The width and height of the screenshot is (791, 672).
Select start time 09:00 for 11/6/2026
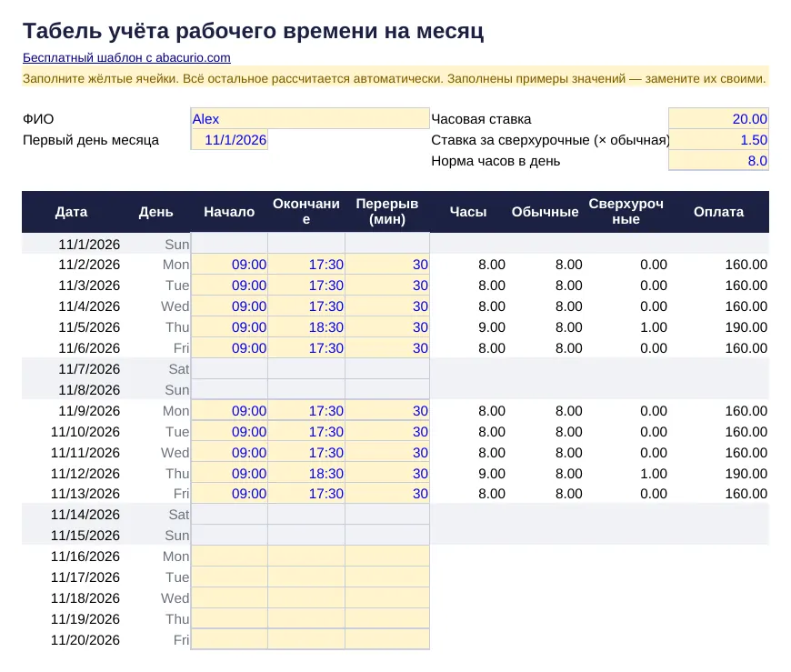pyautogui.click(x=229, y=348)
